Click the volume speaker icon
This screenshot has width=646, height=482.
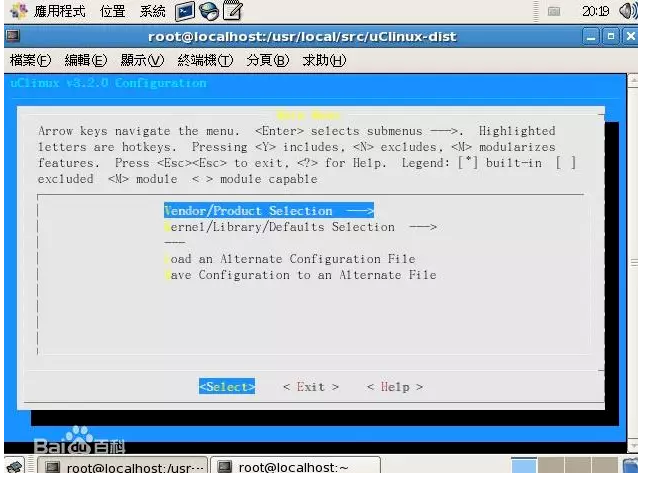pyautogui.click(x=628, y=12)
